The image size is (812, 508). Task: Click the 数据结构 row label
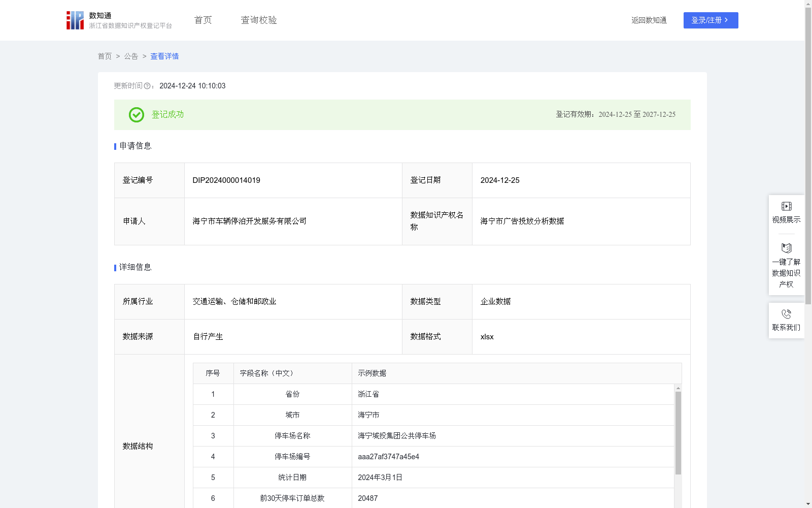pyautogui.click(x=138, y=447)
